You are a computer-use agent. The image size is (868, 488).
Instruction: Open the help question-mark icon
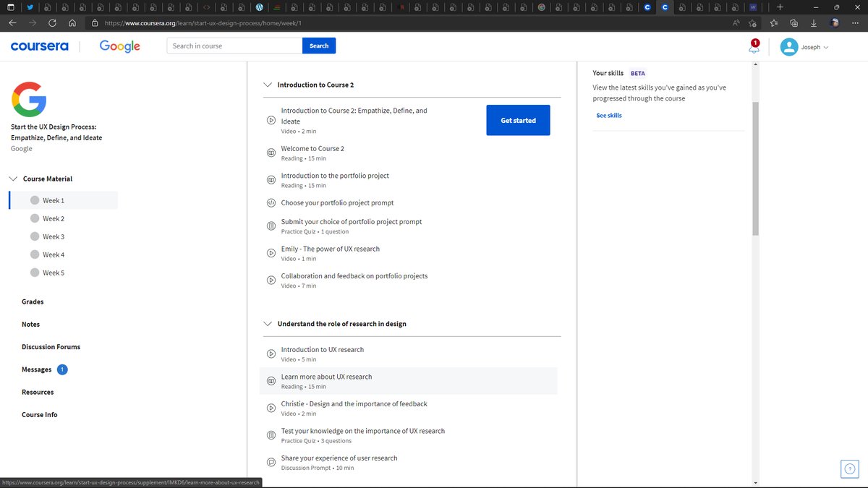[x=849, y=468]
